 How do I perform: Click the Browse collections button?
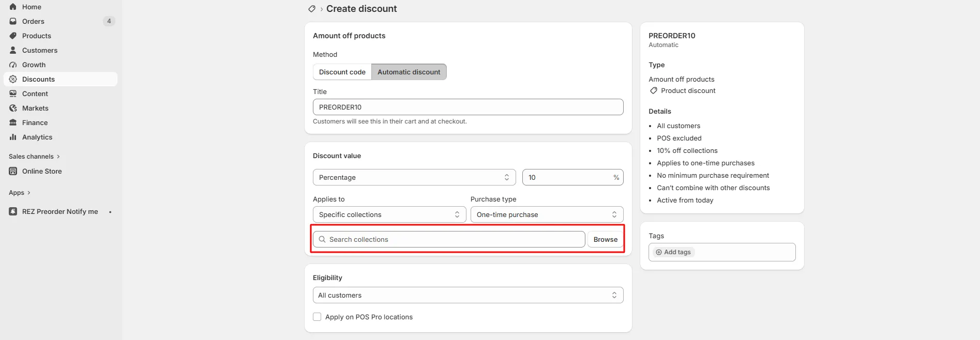click(x=605, y=239)
